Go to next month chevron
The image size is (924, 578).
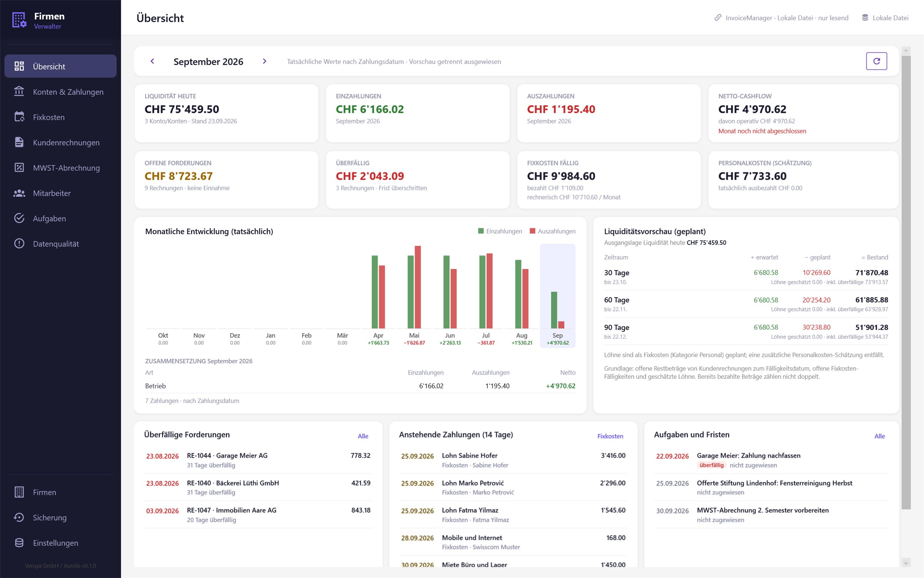coord(264,61)
